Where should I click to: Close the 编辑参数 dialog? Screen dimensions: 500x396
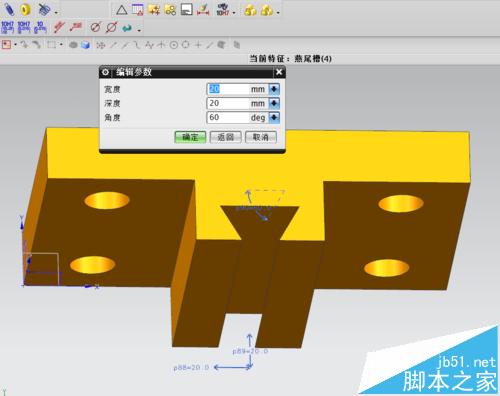(x=279, y=72)
